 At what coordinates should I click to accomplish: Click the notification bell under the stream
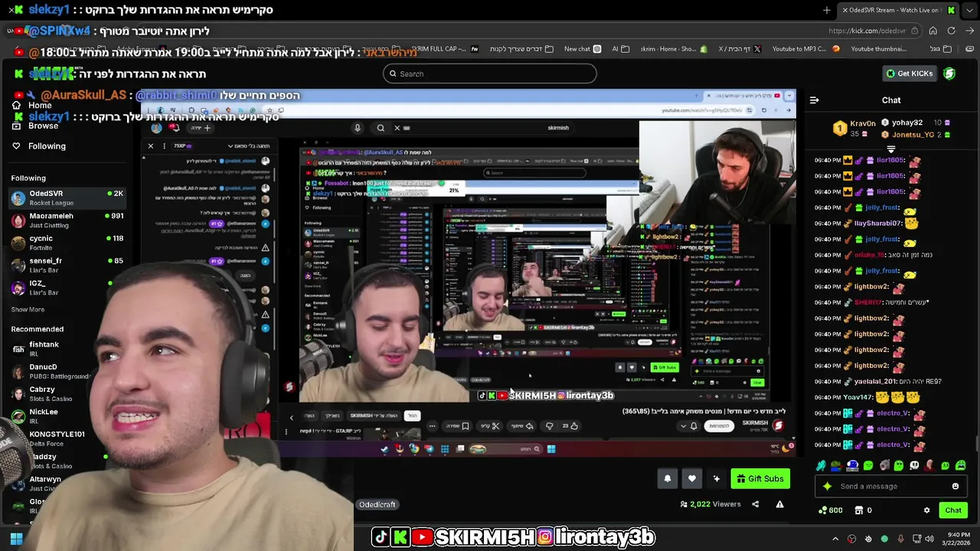pyautogui.click(x=667, y=479)
